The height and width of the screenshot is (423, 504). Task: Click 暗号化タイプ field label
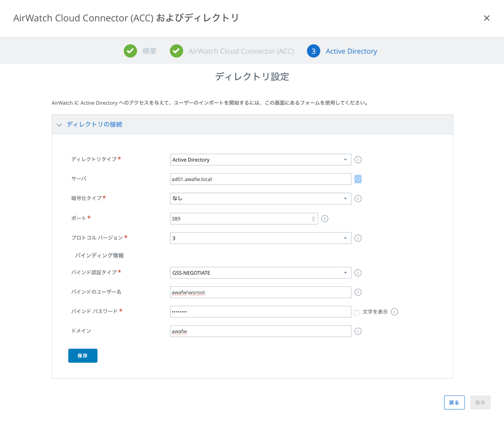(86, 198)
